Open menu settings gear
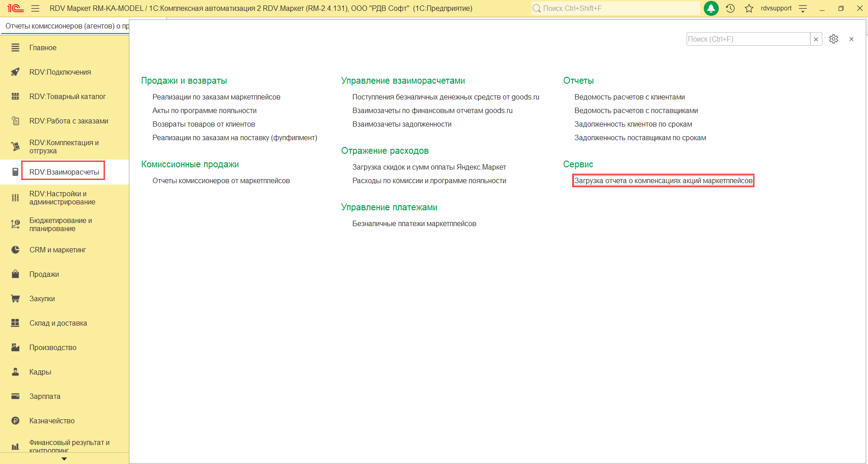868x464 pixels. click(x=834, y=39)
